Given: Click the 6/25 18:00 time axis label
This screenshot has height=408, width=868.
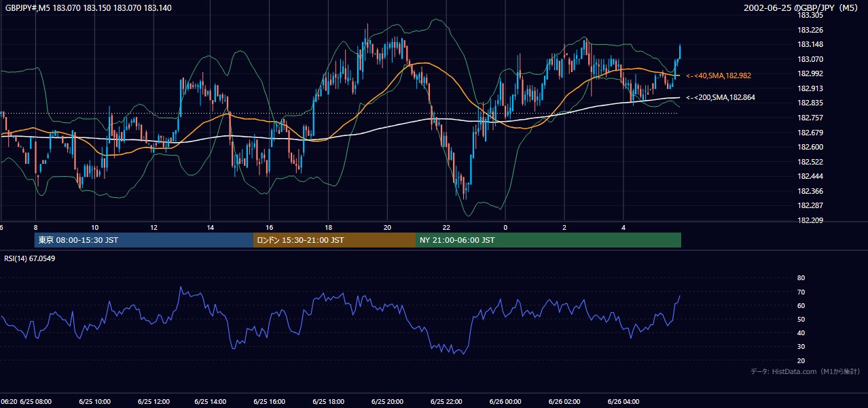Looking at the screenshot, I should [x=329, y=401].
